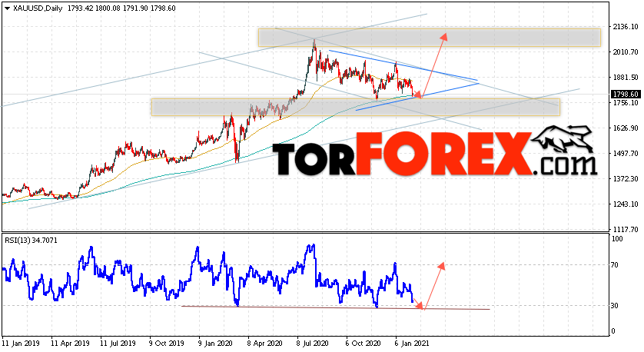This screenshot has width=644, height=352.
Task: Click the red arrow head near resistance
Action: (443, 37)
